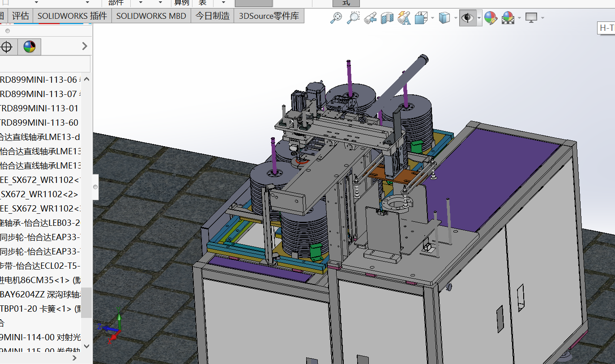Expand the Display Style dropdown arrow
615x364 pixels.
pyautogui.click(x=456, y=18)
